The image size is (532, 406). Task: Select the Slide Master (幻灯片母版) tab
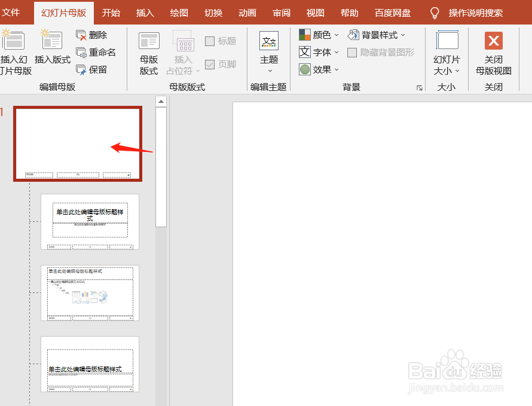click(64, 13)
